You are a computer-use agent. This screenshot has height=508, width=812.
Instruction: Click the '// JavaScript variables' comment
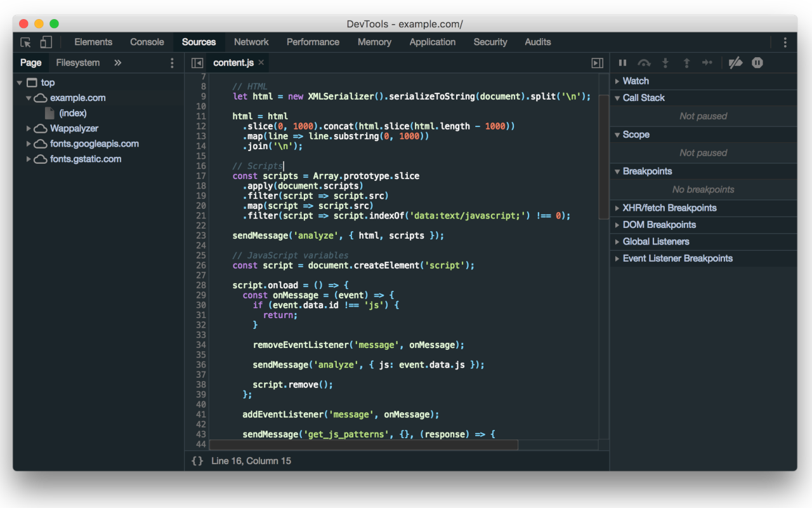click(291, 255)
